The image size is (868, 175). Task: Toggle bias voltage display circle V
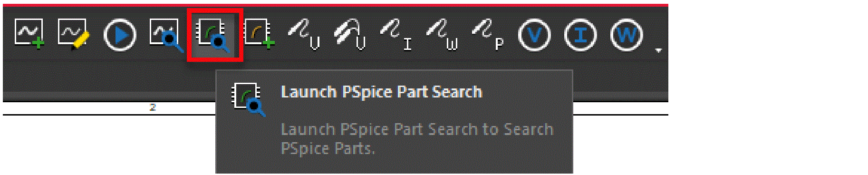pos(534,35)
